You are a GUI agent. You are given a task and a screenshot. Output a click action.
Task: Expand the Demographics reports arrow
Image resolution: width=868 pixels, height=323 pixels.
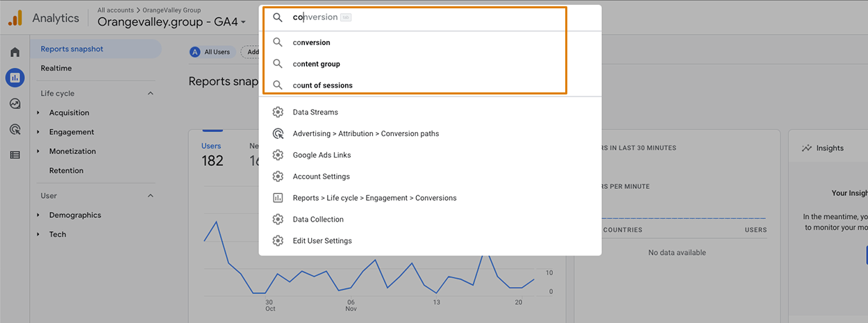point(38,215)
